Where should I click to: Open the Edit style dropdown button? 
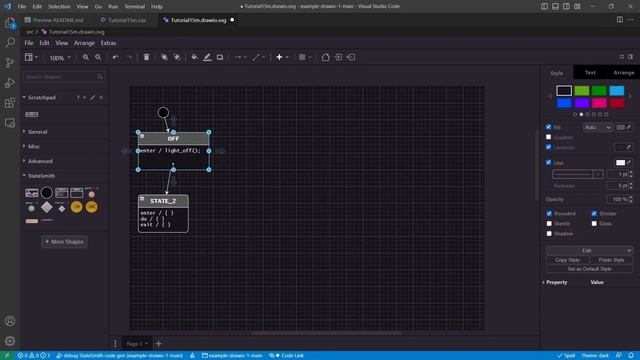tap(589, 250)
